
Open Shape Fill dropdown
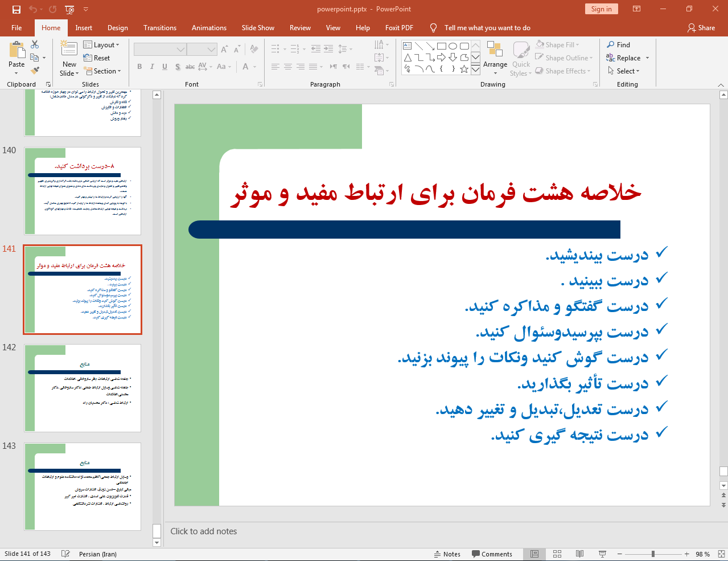pyautogui.click(x=557, y=45)
